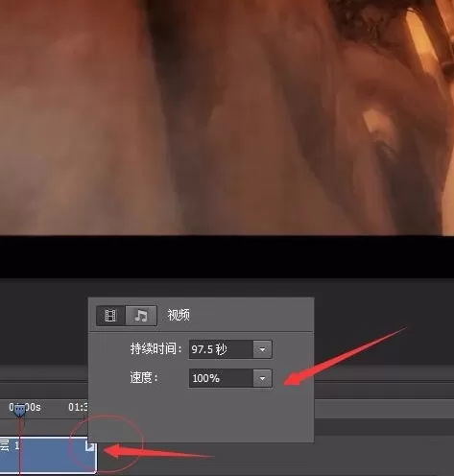Click the speed field showing 100%

click(x=221, y=378)
